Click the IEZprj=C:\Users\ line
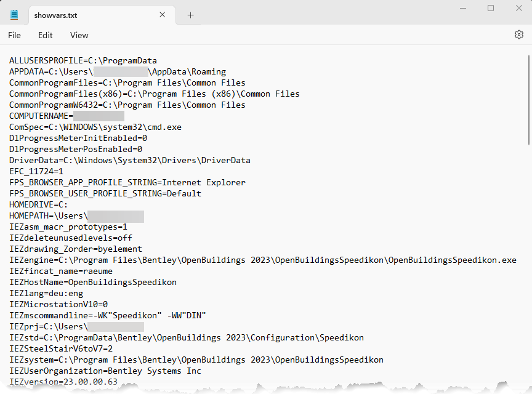 coord(77,326)
